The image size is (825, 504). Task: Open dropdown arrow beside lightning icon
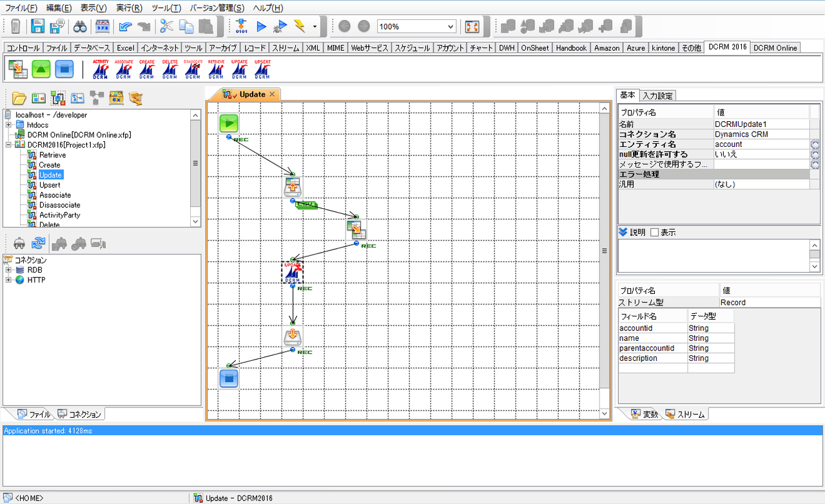[315, 26]
